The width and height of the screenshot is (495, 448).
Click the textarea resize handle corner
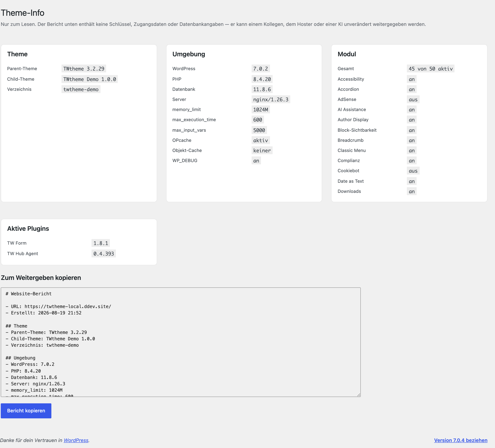359,395
